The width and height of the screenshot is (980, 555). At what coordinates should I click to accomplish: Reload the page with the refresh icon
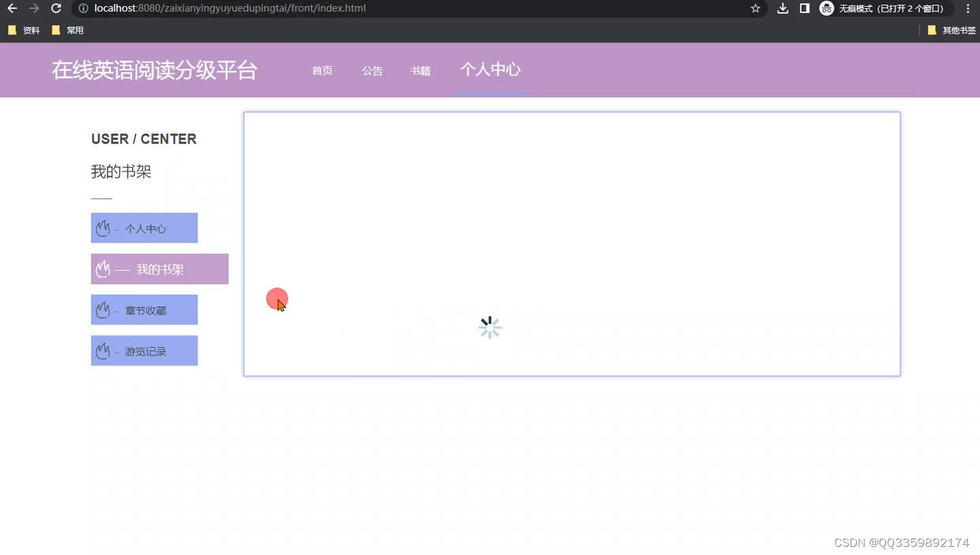tap(56, 8)
